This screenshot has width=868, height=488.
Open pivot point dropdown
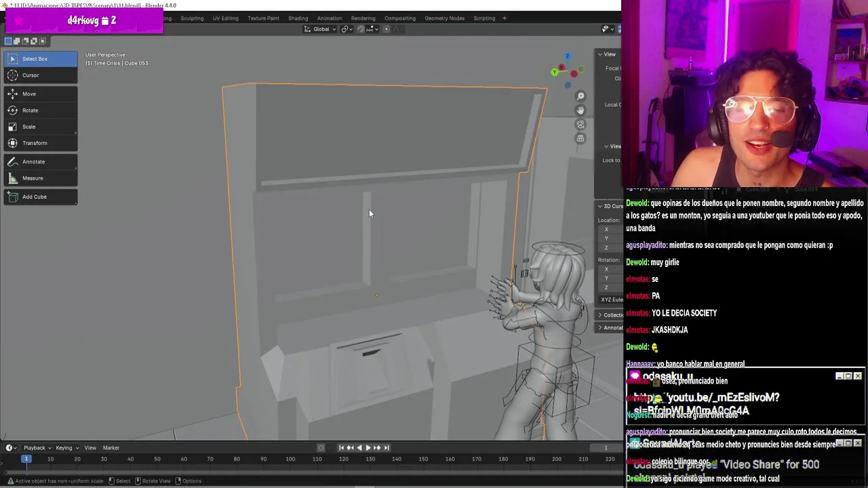point(347,29)
